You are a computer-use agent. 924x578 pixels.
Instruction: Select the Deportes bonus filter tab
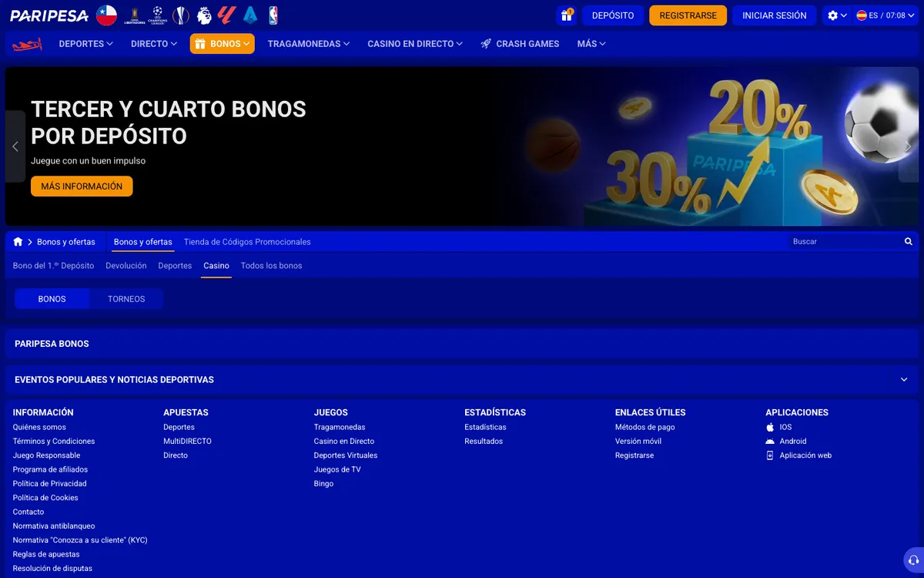[x=175, y=266]
